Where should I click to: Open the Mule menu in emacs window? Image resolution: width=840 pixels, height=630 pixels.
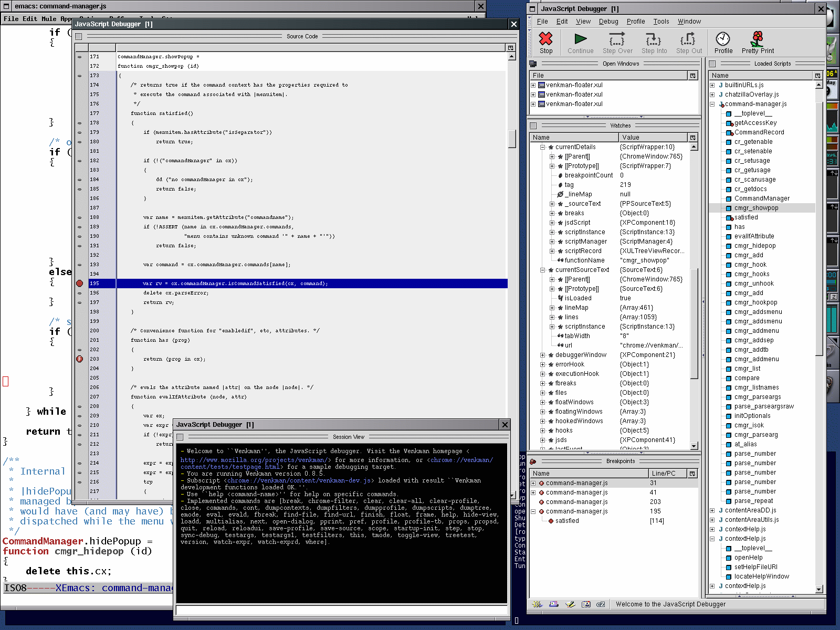point(49,19)
